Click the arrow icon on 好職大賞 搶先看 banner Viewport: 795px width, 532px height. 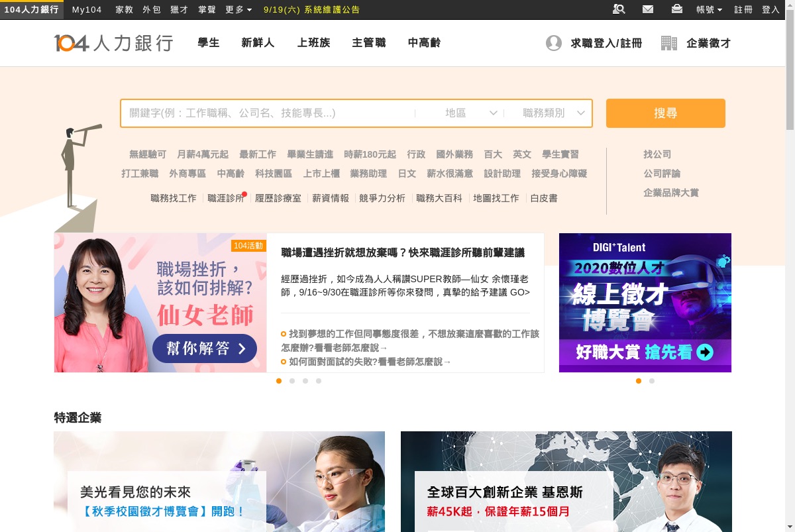(705, 352)
